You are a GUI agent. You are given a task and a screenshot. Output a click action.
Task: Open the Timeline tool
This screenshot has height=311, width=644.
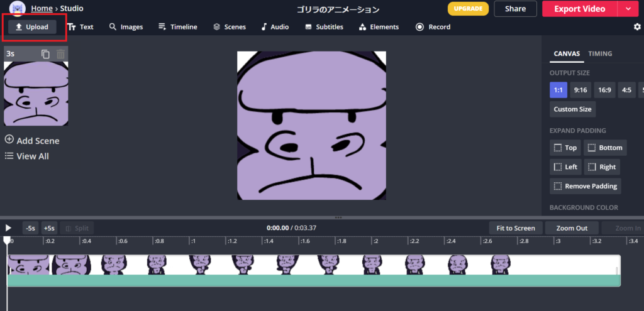click(178, 27)
